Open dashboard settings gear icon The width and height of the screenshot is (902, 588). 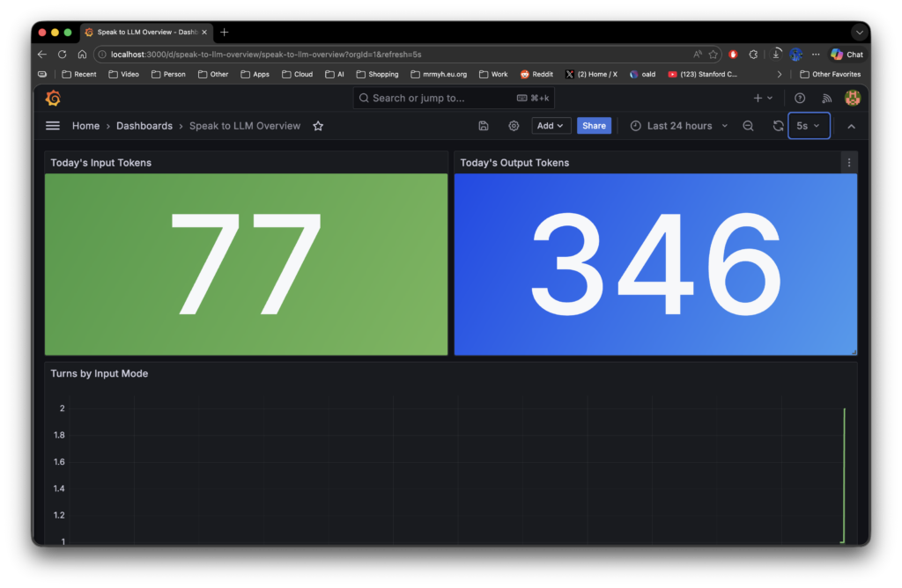point(514,126)
